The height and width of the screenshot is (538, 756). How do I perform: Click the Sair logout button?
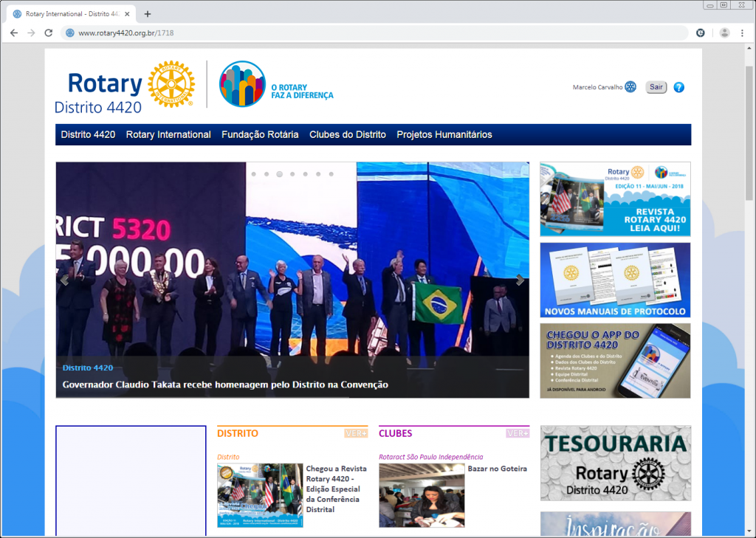(656, 87)
